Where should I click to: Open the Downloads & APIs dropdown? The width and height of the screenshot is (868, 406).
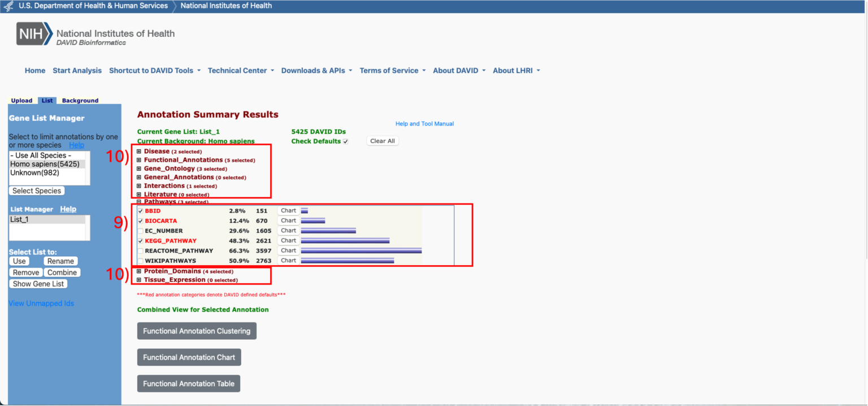click(x=316, y=71)
